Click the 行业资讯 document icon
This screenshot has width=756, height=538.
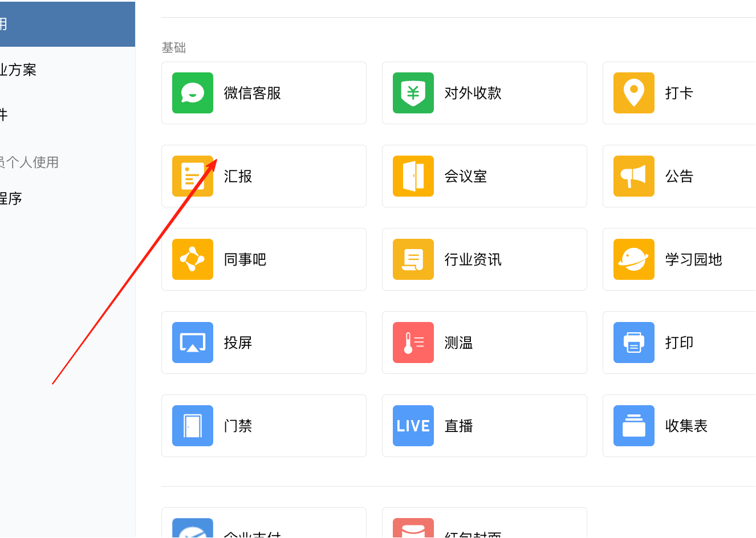pyautogui.click(x=413, y=259)
